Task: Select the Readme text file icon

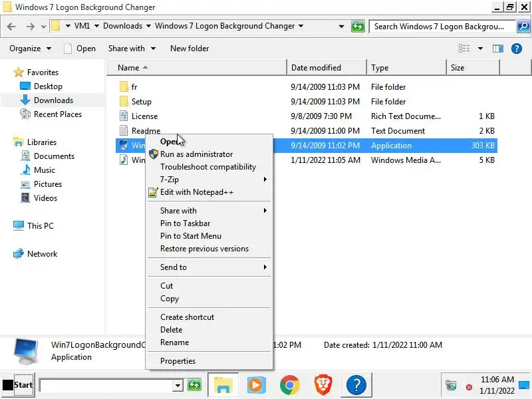Action: coord(124,130)
